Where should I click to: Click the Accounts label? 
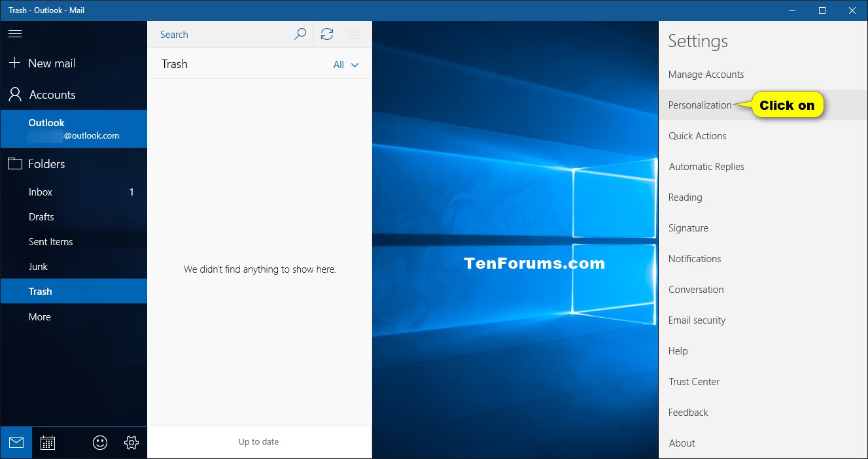52,95
